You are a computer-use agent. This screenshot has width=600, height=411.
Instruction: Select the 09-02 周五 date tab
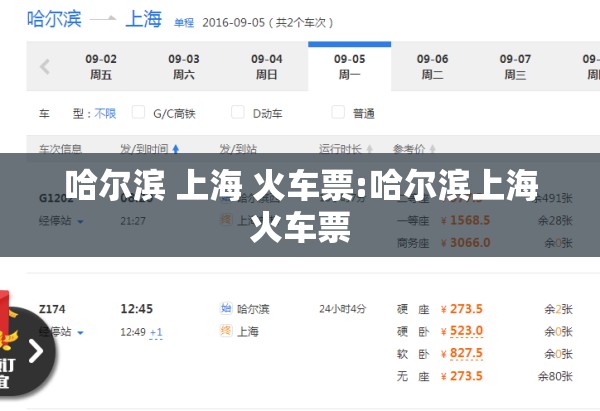101,67
